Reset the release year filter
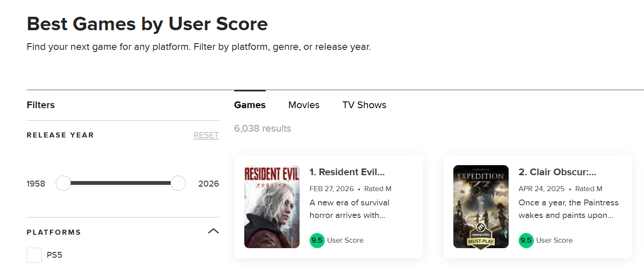 [206, 135]
